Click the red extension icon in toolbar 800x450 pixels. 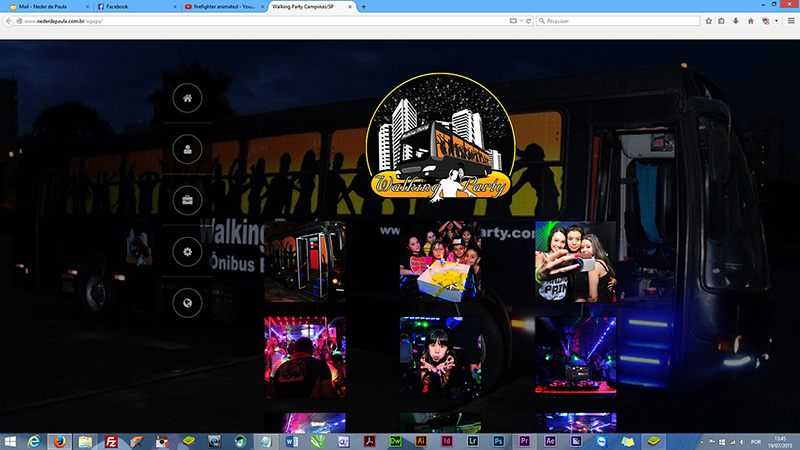point(766,21)
